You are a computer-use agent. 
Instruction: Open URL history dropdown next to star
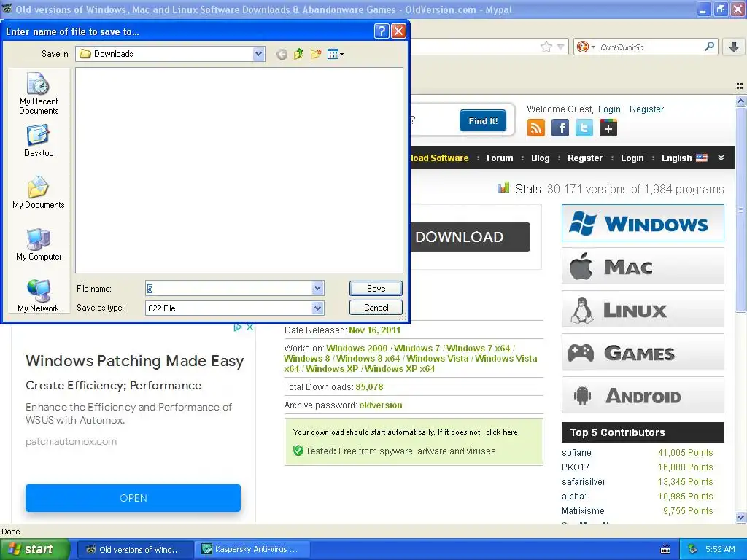click(x=561, y=47)
